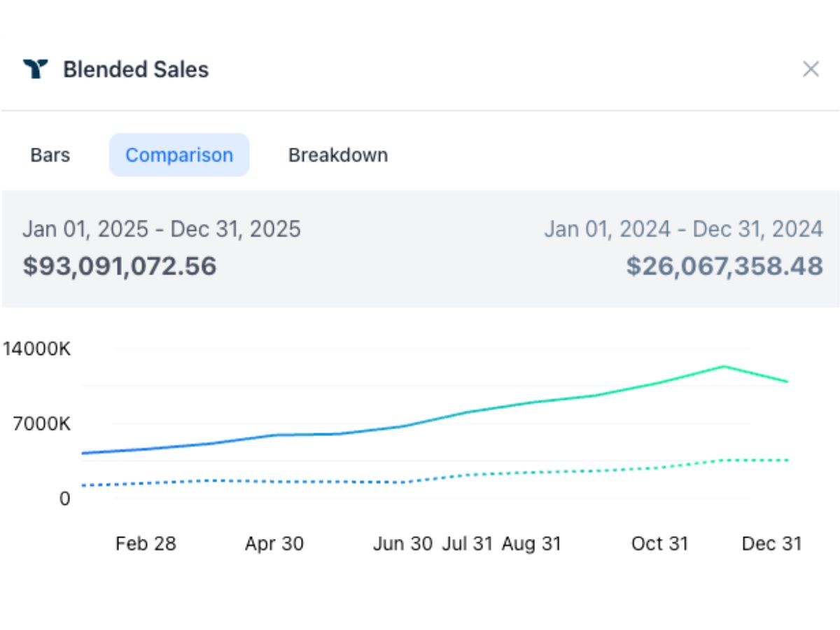
Task: Switch to the Bars tab
Action: click(50, 155)
